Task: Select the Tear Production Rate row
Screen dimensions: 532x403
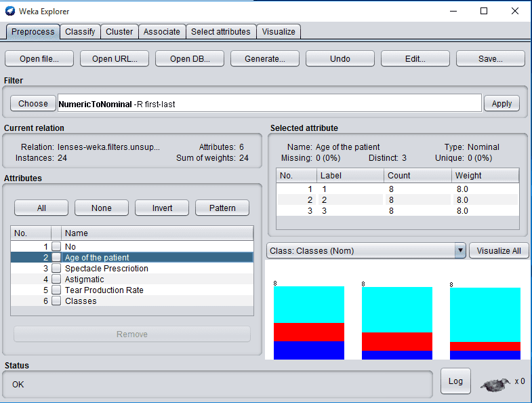Action: click(x=132, y=290)
